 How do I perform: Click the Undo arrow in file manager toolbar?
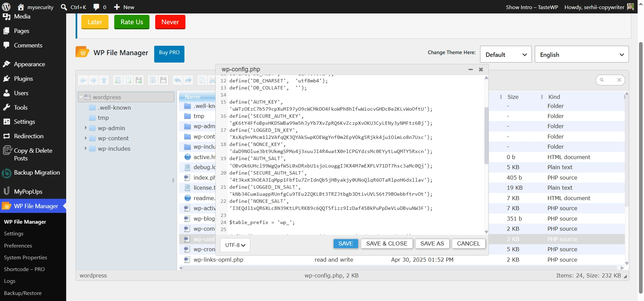click(178, 80)
